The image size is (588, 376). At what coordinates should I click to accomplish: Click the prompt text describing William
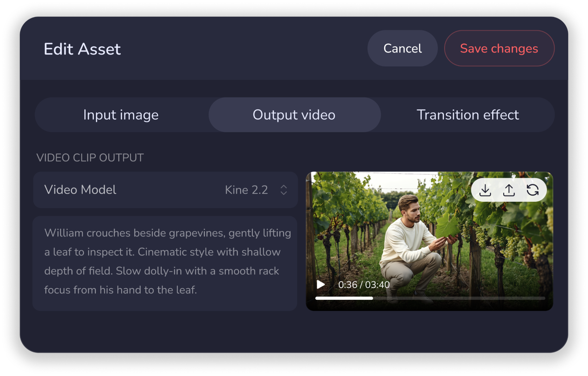point(167,261)
